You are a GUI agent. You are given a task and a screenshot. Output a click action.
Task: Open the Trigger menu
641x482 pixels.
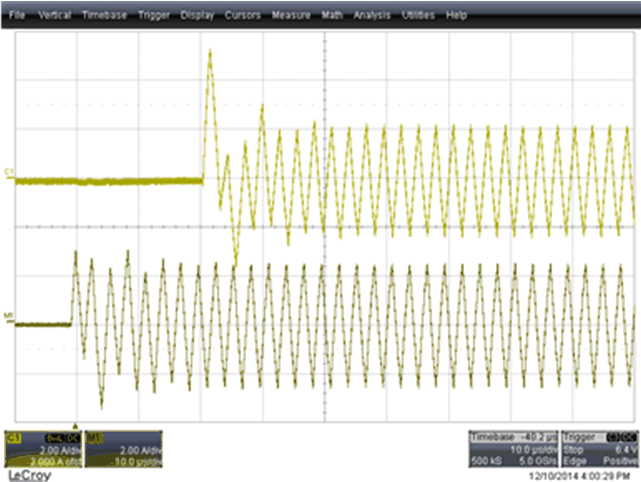coord(154,17)
